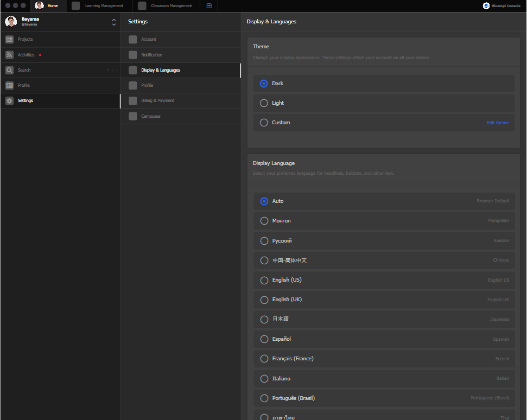Expand the Bayaraa account switcher chevron

[x=113, y=20]
